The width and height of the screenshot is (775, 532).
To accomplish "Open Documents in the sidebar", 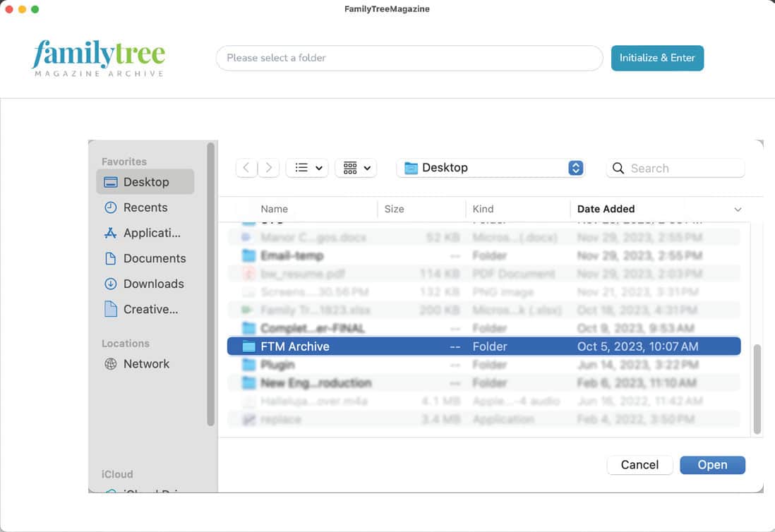I will pyautogui.click(x=145, y=258).
